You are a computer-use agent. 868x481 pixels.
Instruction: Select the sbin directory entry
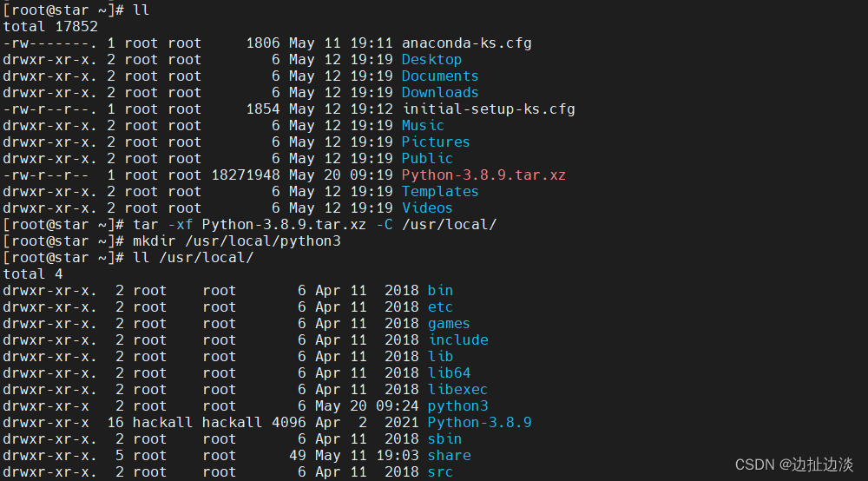point(444,438)
